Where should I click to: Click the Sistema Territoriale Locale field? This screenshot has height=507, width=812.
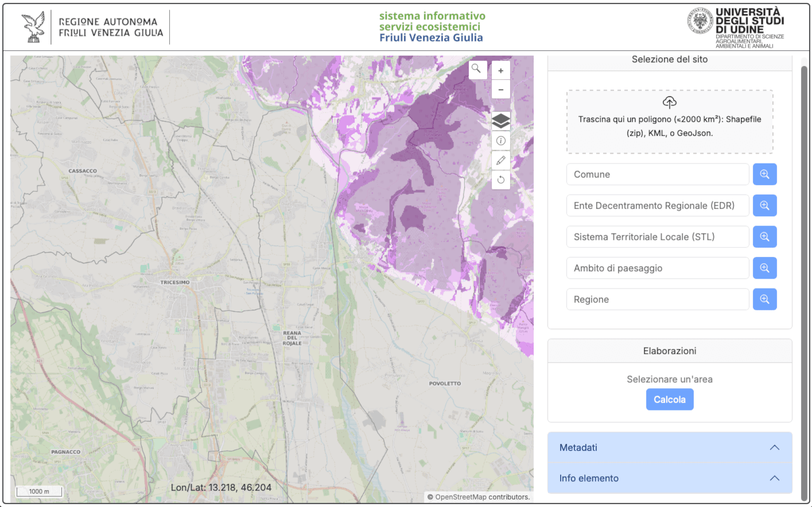[658, 237]
